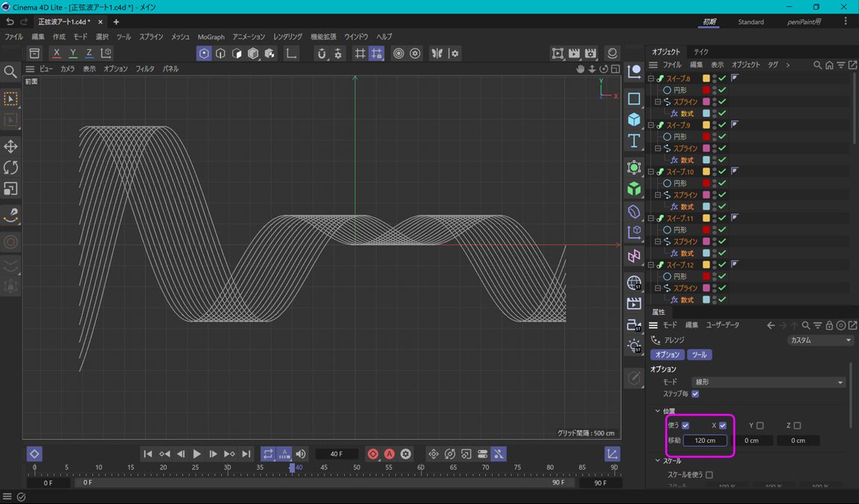This screenshot has height=504, width=859.
Task: Jump to the animation end button
Action: point(246,454)
